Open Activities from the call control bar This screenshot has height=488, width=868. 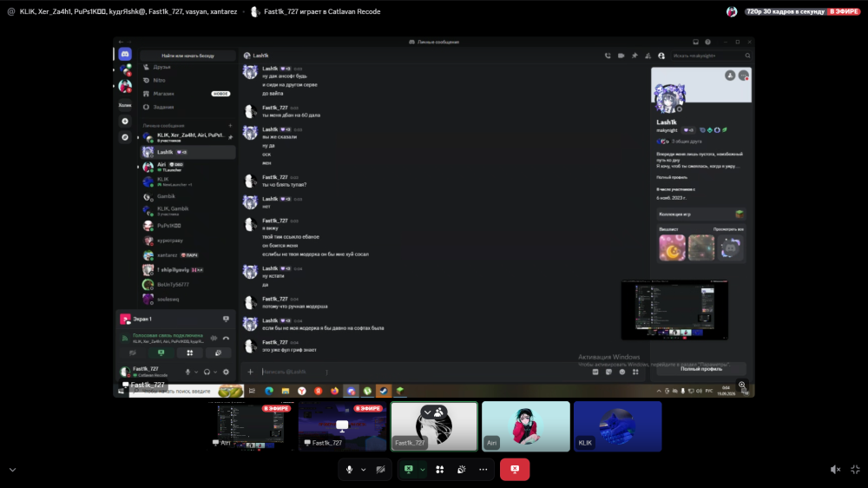tap(440, 469)
